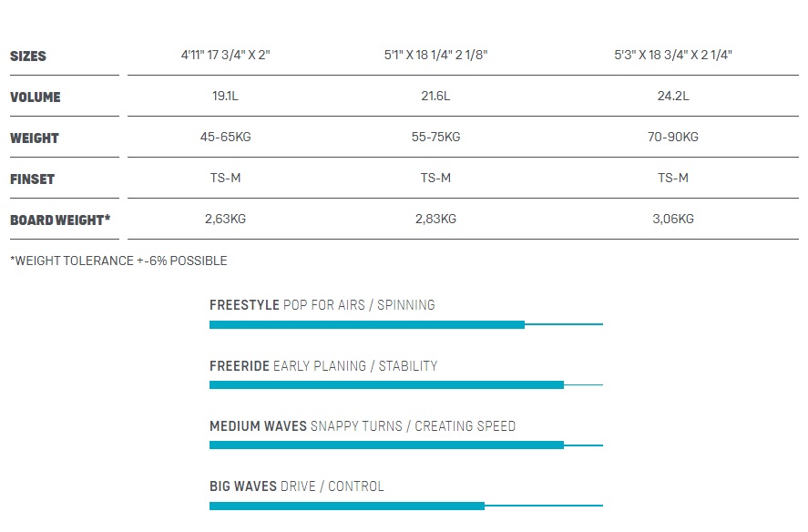Click the 24.2L volume value
Image resolution: width=808 pixels, height=532 pixels.
(673, 96)
